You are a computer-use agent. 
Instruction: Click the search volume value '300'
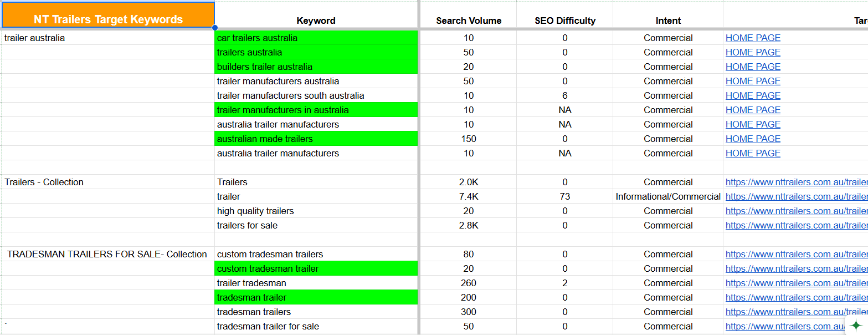(469, 312)
